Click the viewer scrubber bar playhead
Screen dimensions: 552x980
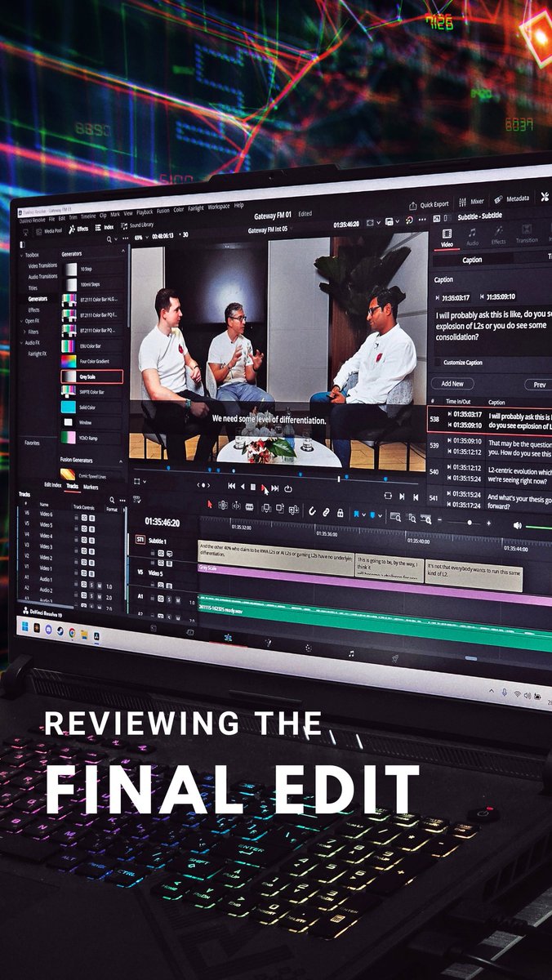pyautogui.click(x=339, y=478)
